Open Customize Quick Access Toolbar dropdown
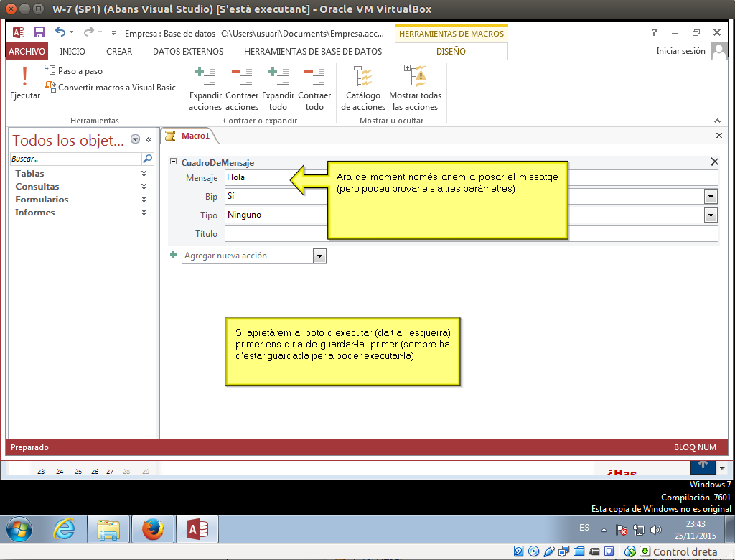 coord(113,33)
